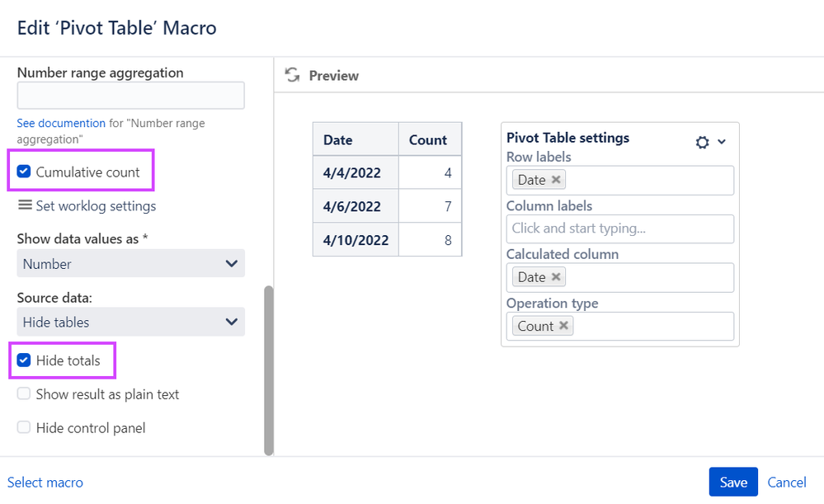This screenshot has height=504, width=824.
Task: Remove the Date tag from Row labels
Action: coord(556,180)
